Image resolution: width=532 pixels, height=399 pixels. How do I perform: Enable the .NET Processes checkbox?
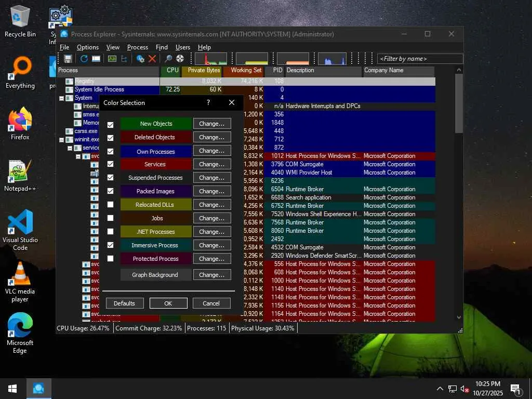(110, 231)
